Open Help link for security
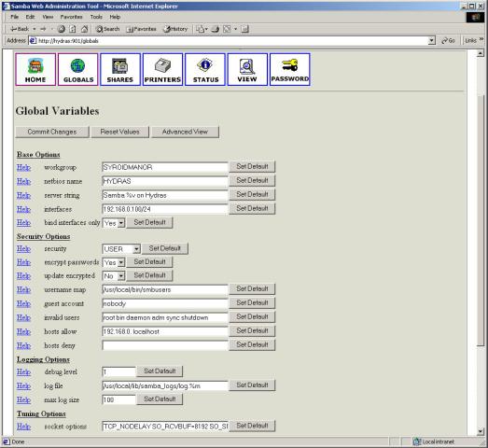This screenshot has height=448, width=488. click(x=23, y=249)
